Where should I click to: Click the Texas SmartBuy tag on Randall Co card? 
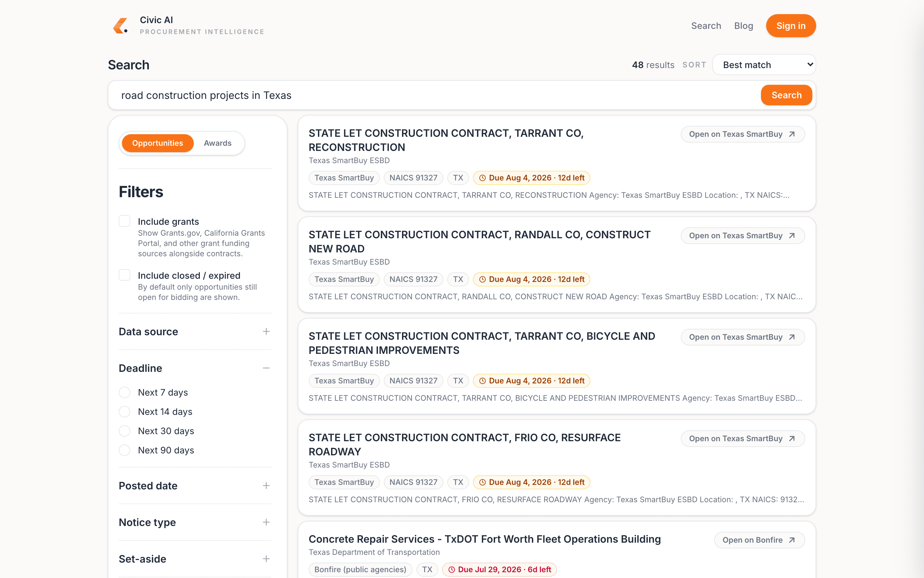(x=344, y=279)
